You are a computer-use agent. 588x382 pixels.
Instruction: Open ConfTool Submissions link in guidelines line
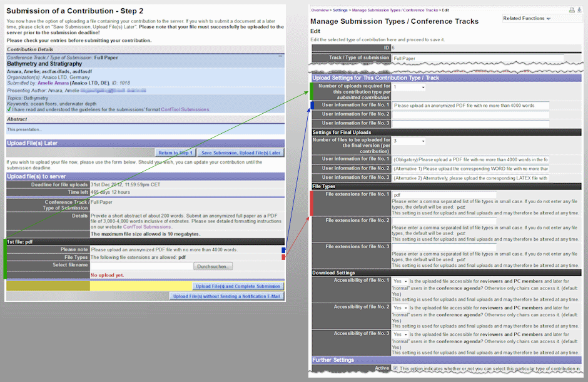[185, 109]
